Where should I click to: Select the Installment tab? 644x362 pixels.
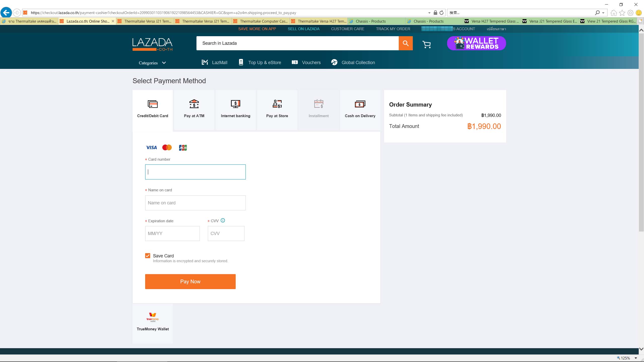(319, 110)
